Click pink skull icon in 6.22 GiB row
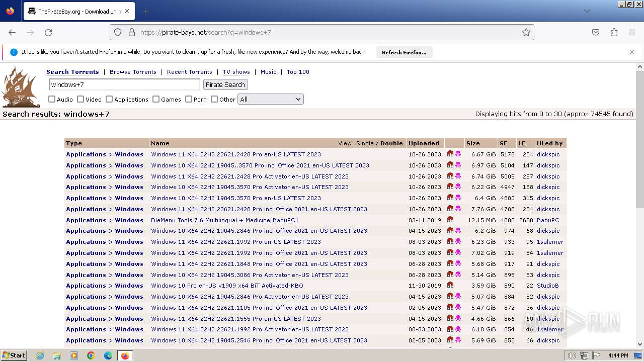The height and width of the screenshot is (362, 644). point(458,187)
